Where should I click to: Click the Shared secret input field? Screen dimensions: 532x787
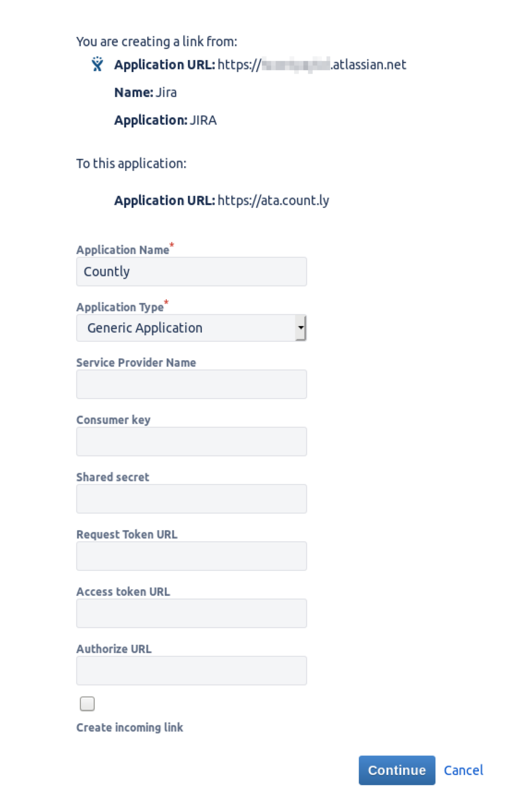pos(191,498)
